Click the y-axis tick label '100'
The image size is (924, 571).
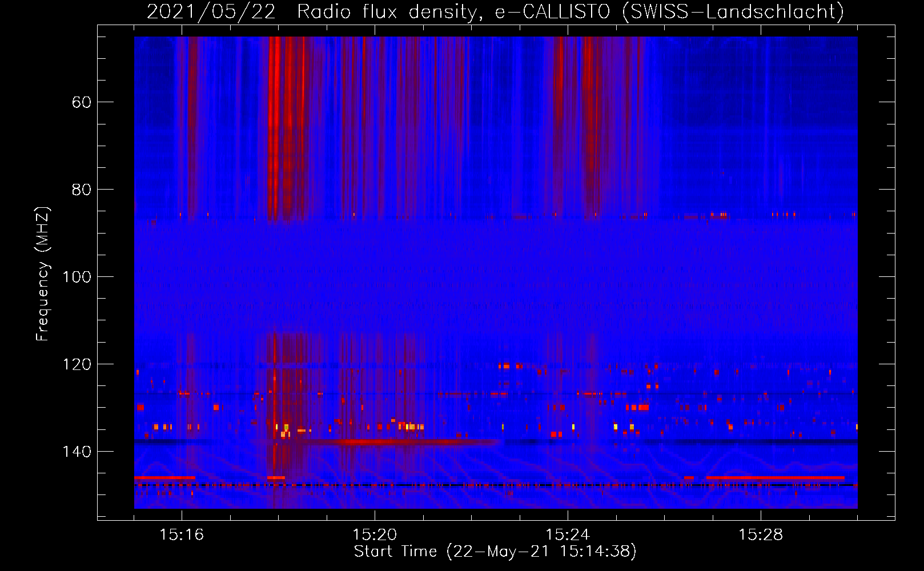[x=77, y=277]
